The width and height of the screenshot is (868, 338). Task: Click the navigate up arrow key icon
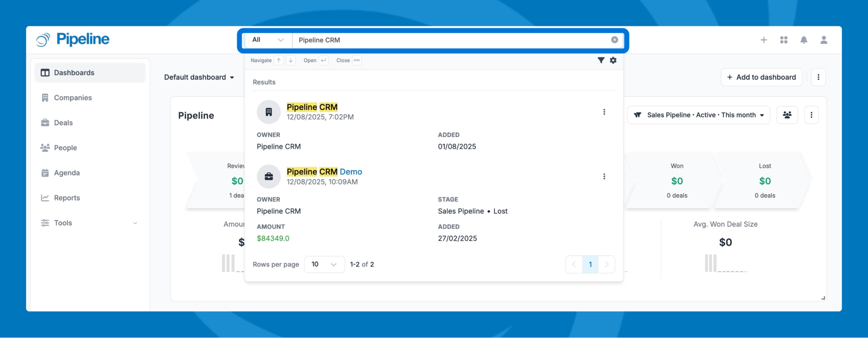(x=279, y=60)
